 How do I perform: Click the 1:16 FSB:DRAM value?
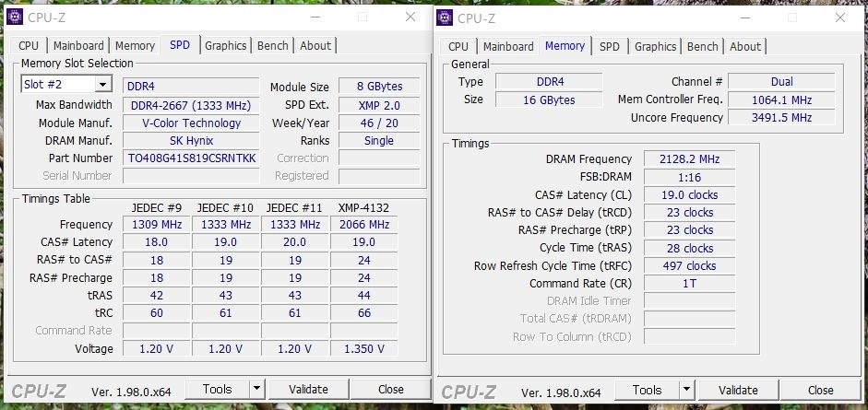(689, 177)
